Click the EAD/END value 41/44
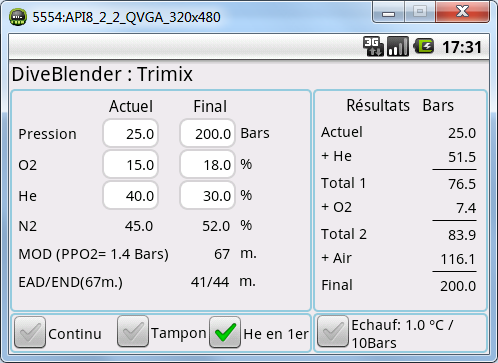The height and width of the screenshot is (363, 498). click(210, 282)
